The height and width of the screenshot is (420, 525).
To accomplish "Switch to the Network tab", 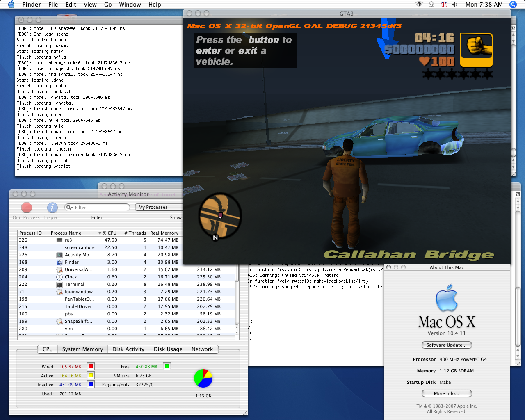I will tap(202, 349).
